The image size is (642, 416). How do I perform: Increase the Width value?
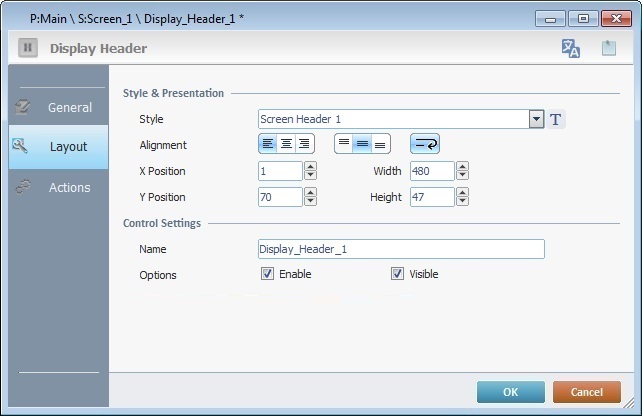462,167
